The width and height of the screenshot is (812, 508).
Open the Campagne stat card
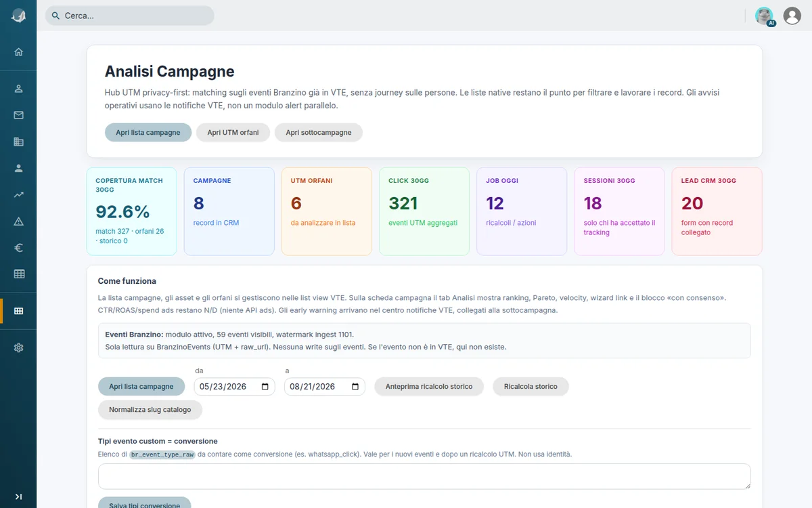[x=229, y=211]
